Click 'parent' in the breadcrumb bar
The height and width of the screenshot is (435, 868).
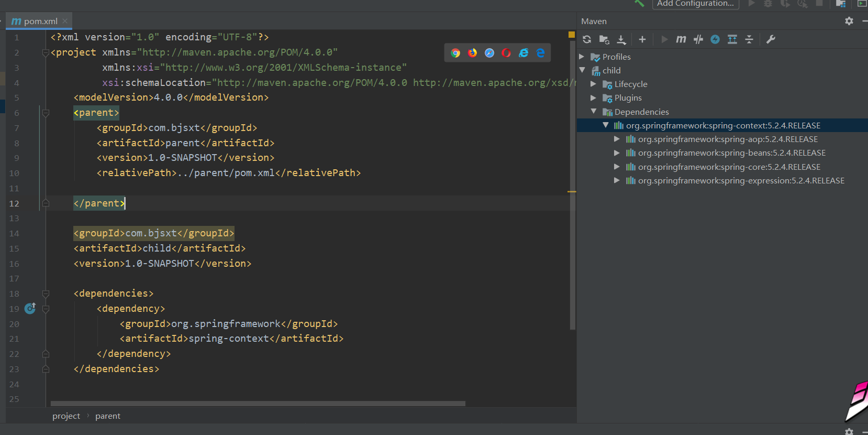pos(108,416)
